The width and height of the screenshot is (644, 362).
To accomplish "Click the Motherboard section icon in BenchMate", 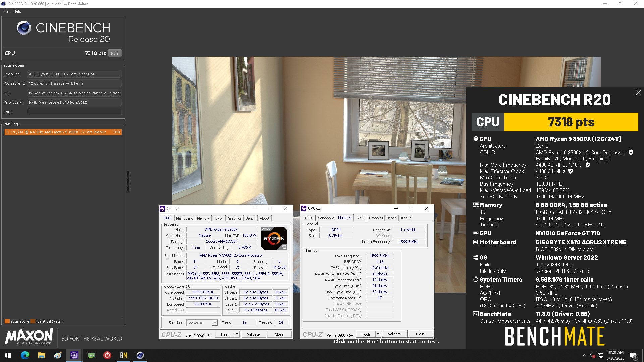I will click(x=476, y=242).
